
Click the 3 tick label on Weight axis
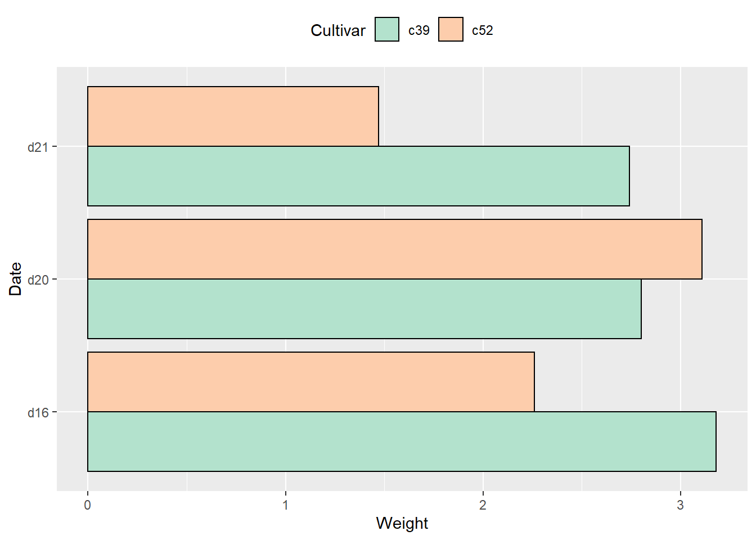(681, 505)
